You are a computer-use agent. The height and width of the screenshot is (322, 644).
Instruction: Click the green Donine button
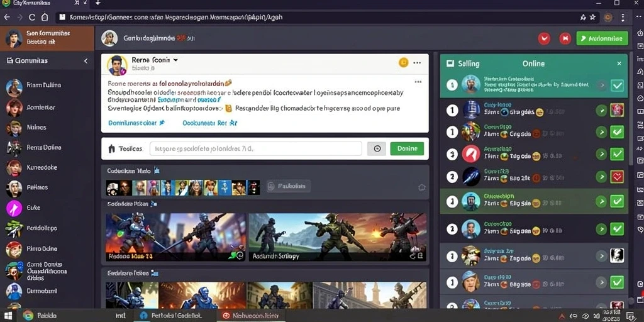coord(407,148)
